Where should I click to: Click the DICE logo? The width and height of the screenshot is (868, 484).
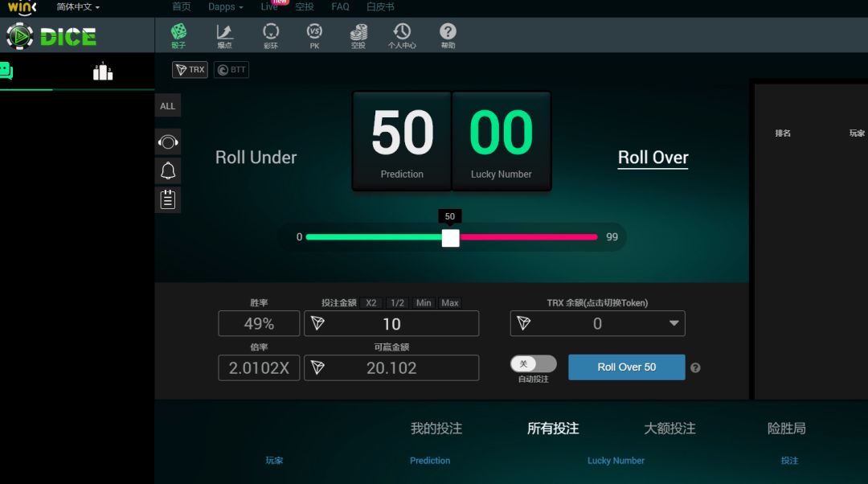51,36
